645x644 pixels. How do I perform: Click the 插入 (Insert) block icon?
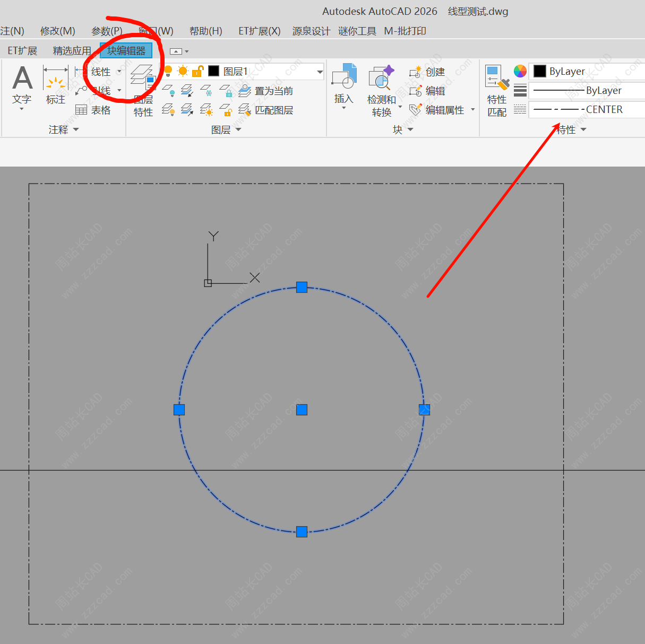point(343,79)
